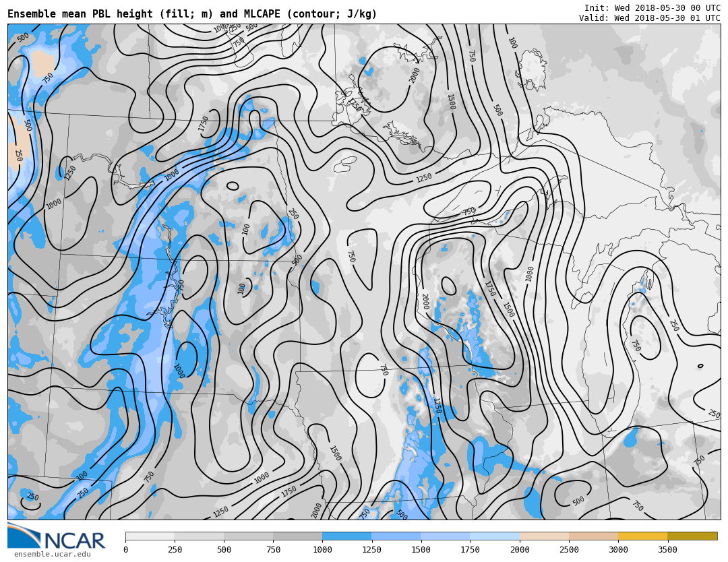Image resolution: width=728 pixels, height=562 pixels.
Task: Pick the dark gold colorbar segment above 3500
Action: point(692,536)
